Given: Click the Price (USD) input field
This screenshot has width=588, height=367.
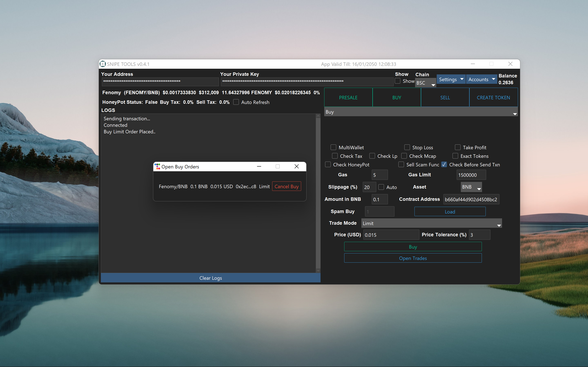Looking at the screenshot, I should point(391,235).
